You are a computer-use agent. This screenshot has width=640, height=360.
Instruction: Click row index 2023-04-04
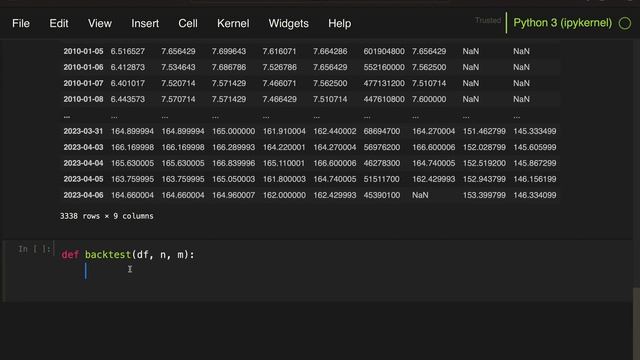[x=83, y=163]
